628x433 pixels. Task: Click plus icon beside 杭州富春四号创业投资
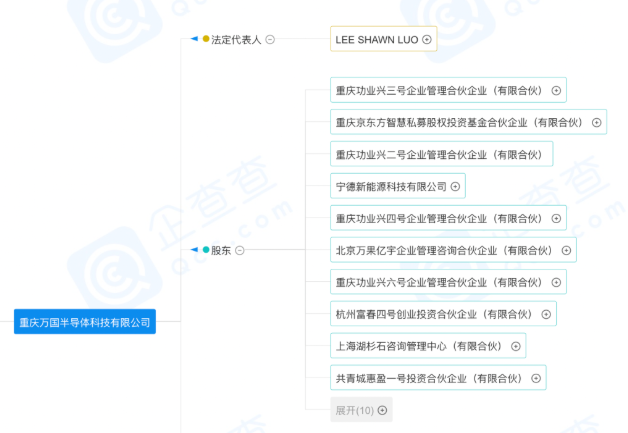coord(546,314)
